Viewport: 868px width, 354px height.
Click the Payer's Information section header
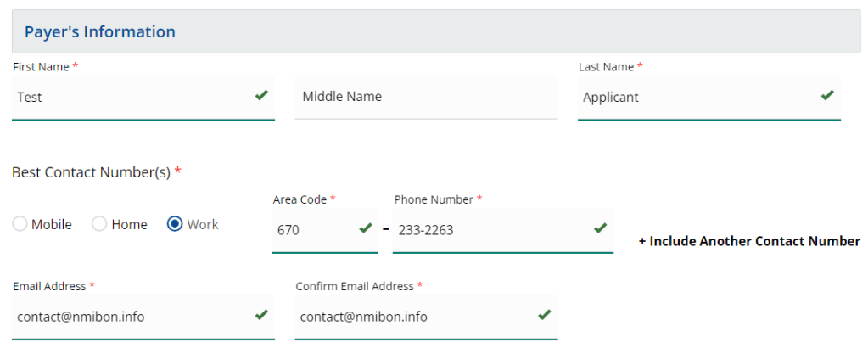pyautogui.click(x=100, y=32)
